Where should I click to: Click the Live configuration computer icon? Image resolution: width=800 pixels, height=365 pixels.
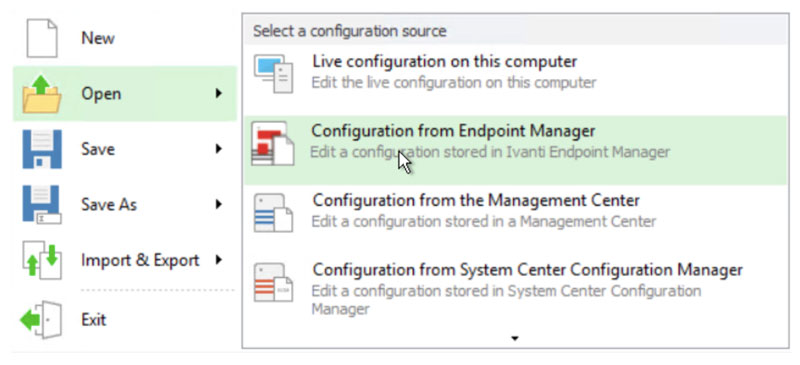pos(274,74)
